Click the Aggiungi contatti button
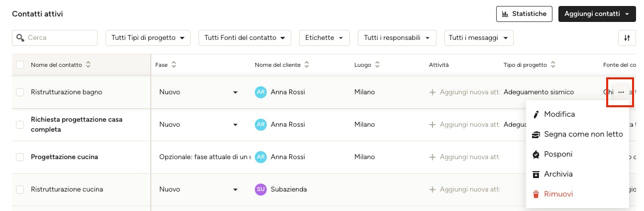The height and width of the screenshot is (211, 644). pos(597,14)
